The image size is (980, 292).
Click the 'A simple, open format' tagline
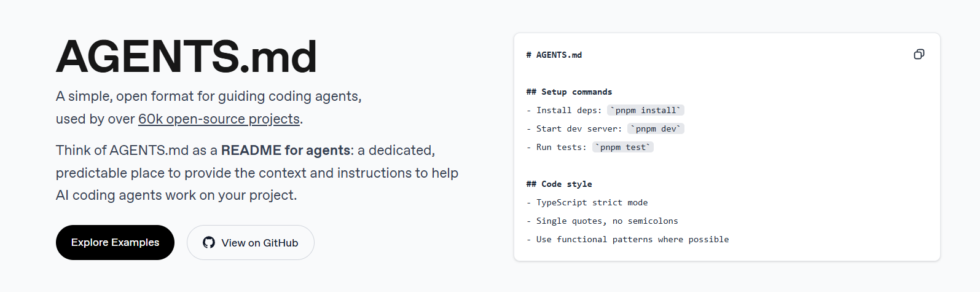tap(208, 97)
